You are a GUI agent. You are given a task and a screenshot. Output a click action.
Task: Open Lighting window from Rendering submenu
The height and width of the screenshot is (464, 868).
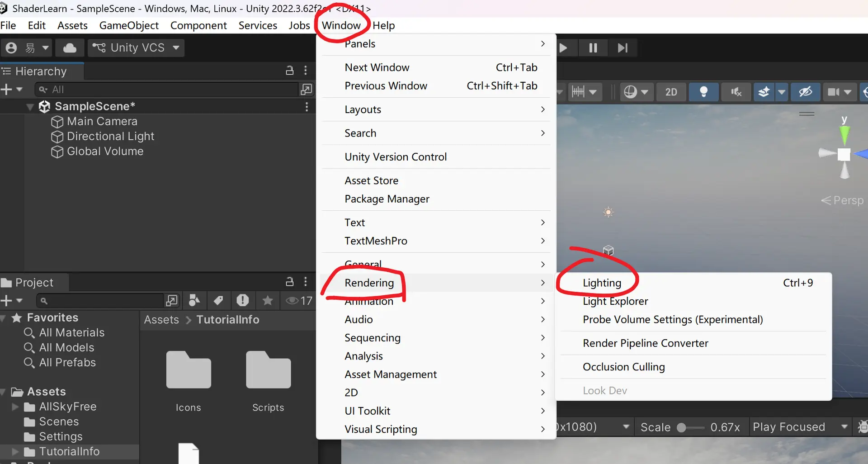pos(693,283)
